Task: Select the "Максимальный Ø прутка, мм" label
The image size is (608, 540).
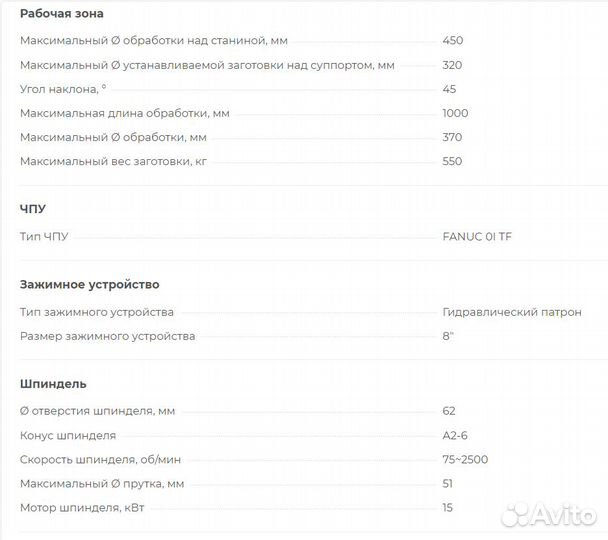Action: pyautogui.click(x=102, y=483)
